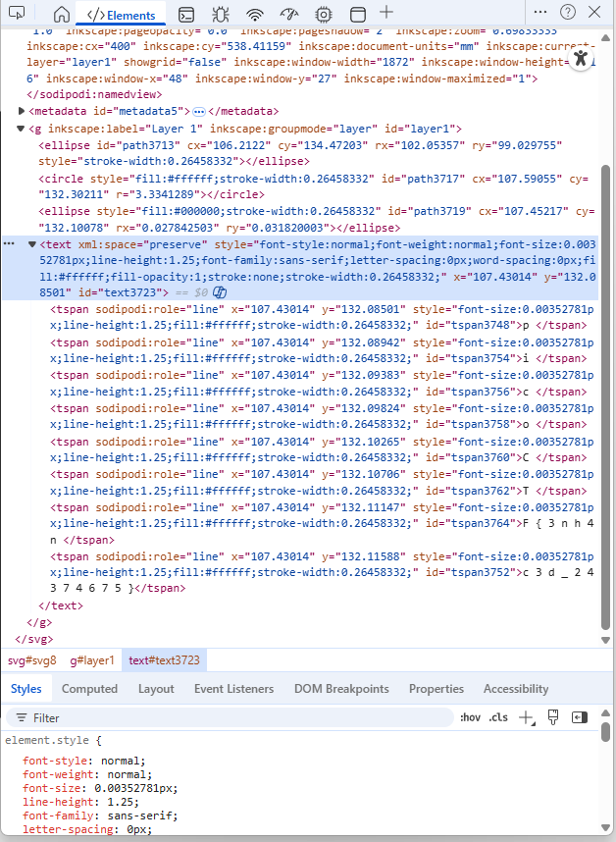Click the element.style rule header

coord(53,741)
